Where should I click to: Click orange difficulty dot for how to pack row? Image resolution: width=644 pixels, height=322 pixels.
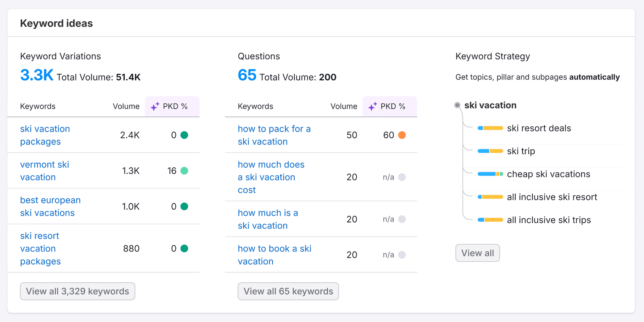402,135
